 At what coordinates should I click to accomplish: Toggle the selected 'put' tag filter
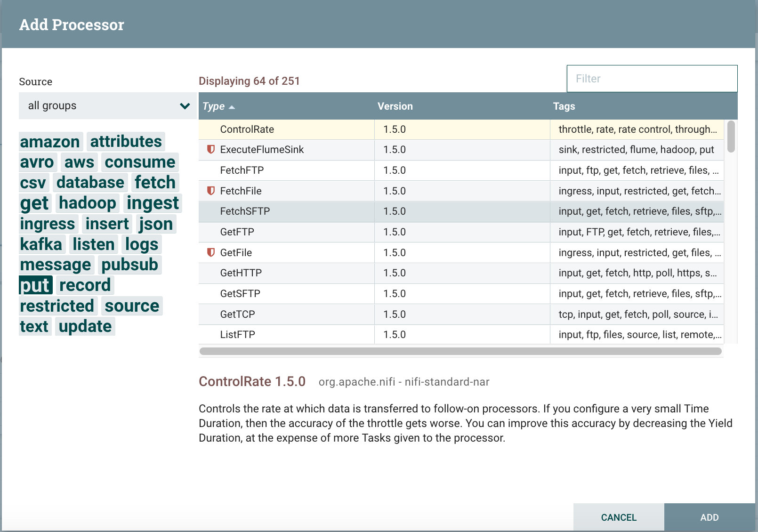(35, 285)
